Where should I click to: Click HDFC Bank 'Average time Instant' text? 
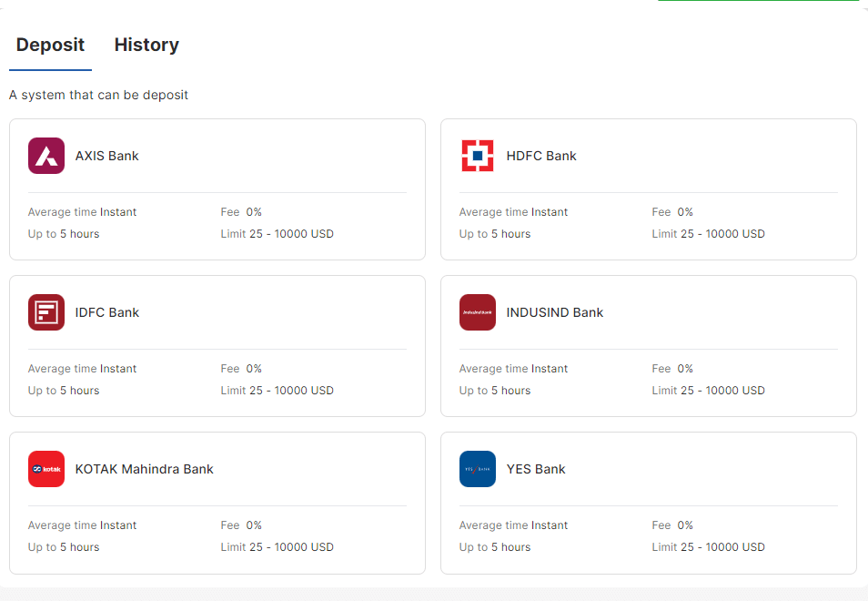[x=513, y=212]
